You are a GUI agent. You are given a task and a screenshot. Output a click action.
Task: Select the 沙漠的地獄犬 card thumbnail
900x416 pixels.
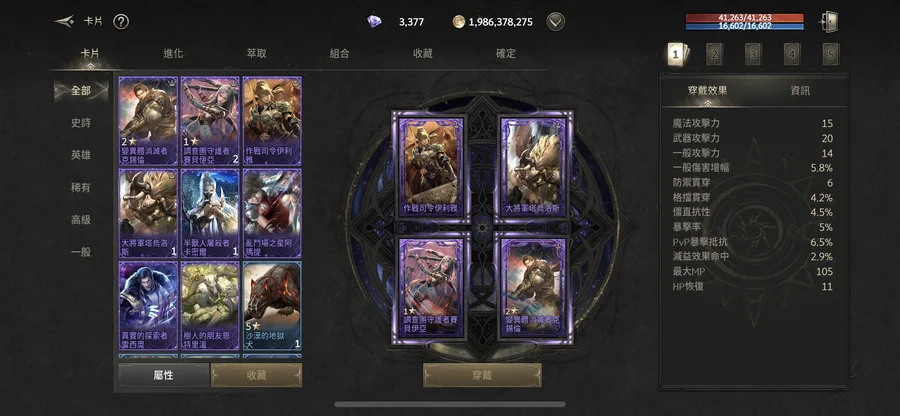point(272,306)
